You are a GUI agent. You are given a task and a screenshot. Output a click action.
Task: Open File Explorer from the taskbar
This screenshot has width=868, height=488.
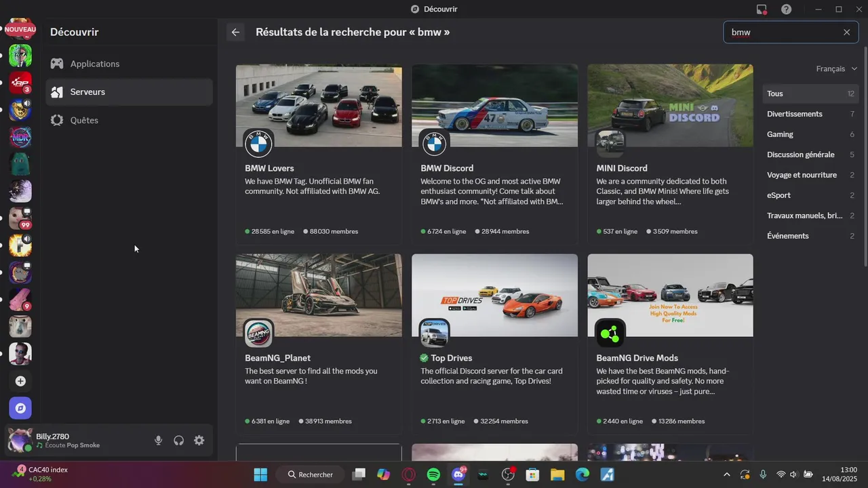click(x=557, y=474)
